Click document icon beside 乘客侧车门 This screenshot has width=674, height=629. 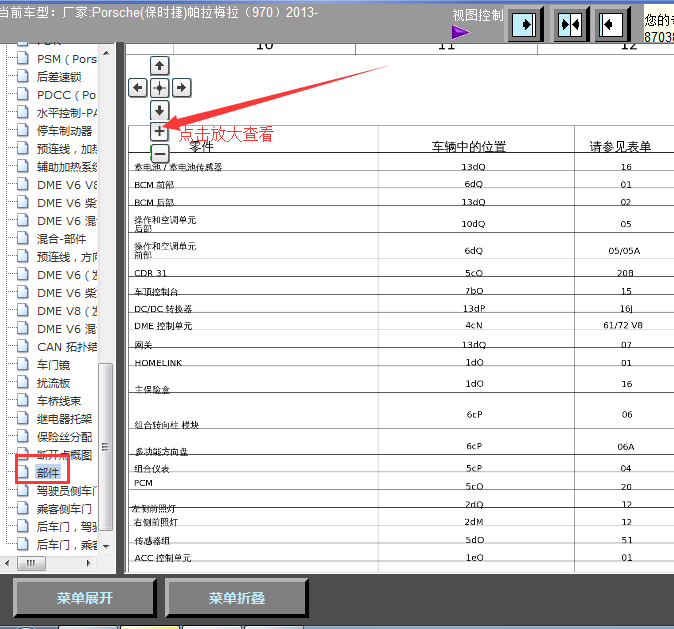pyautogui.click(x=23, y=508)
